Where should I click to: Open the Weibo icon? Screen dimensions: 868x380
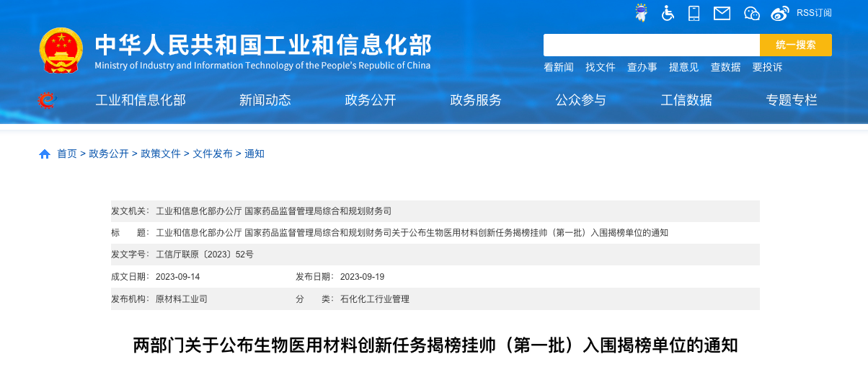click(780, 13)
